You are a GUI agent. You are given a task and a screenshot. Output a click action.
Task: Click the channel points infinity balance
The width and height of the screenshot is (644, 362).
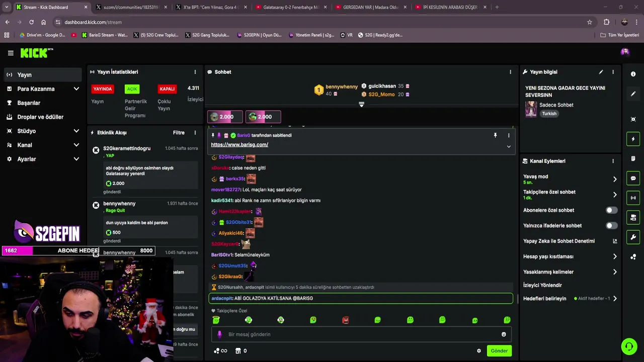[x=220, y=351]
